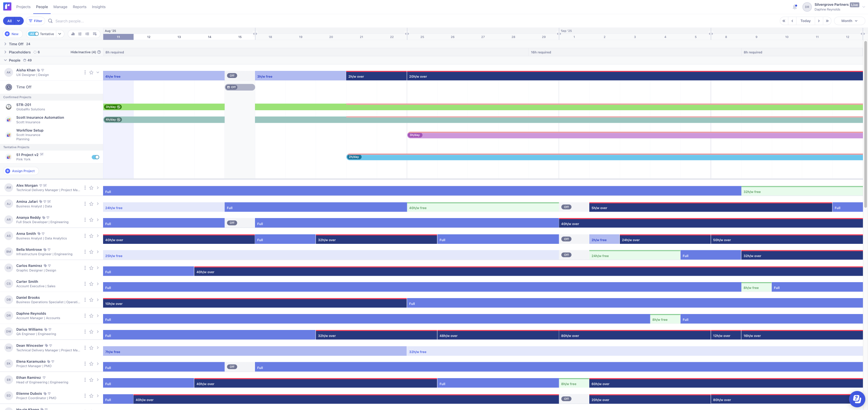868x410 pixels.
Task: Toggle the All Tentative switch
Action: 34,34
